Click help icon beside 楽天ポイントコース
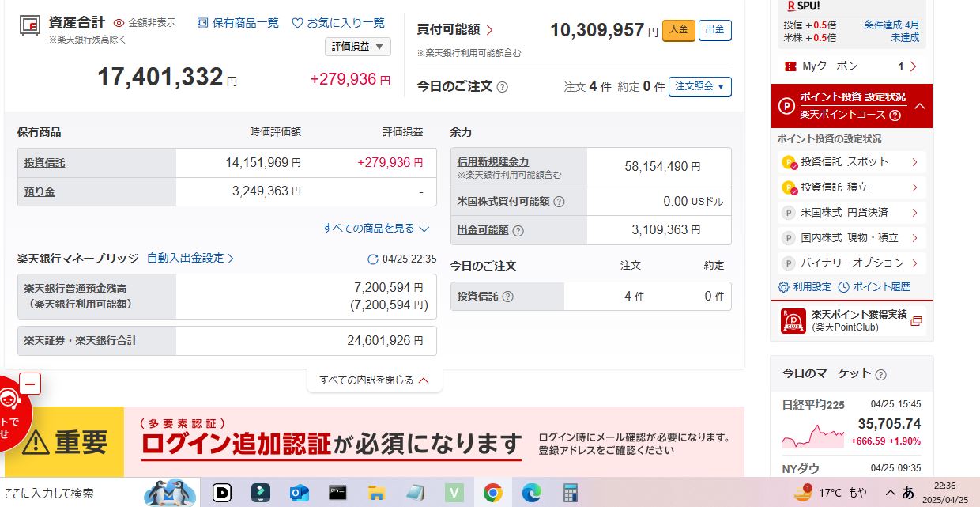 click(x=895, y=115)
